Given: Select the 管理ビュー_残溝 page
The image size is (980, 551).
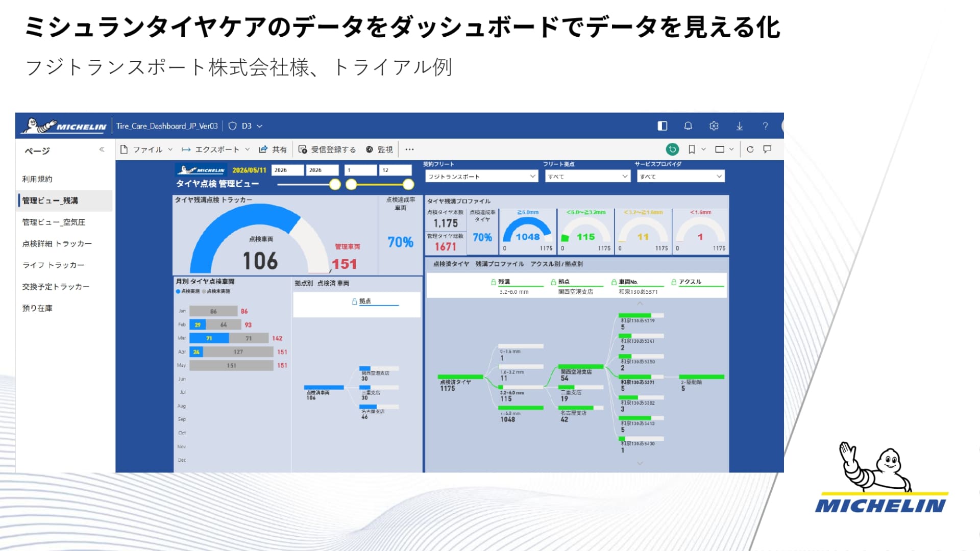Looking at the screenshot, I should pyautogui.click(x=65, y=201).
